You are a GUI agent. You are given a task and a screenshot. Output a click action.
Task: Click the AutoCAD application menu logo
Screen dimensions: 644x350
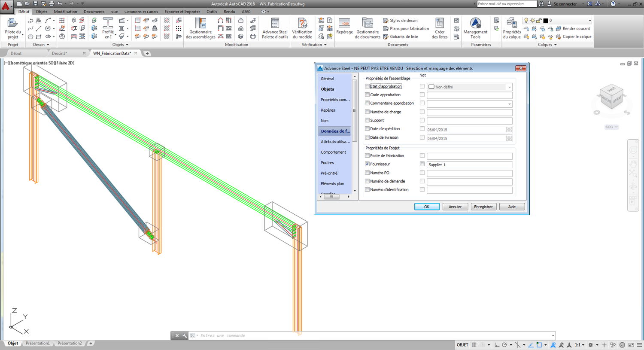6,6
